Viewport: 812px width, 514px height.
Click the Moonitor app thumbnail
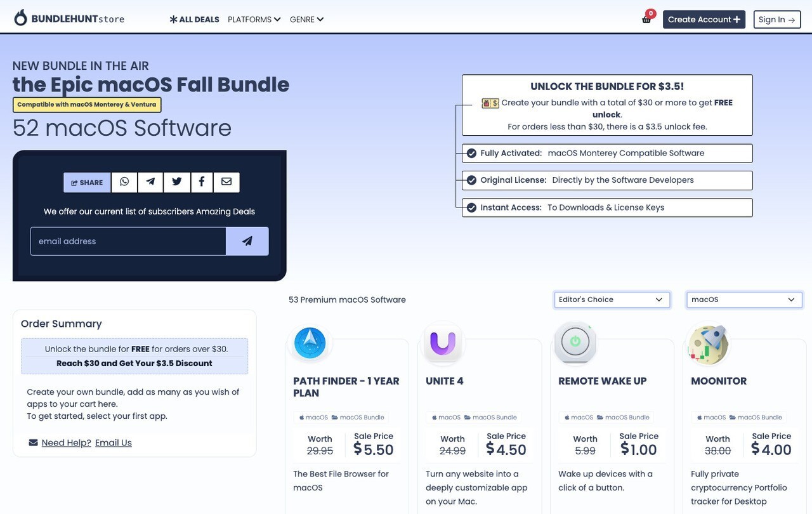pos(708,343)
